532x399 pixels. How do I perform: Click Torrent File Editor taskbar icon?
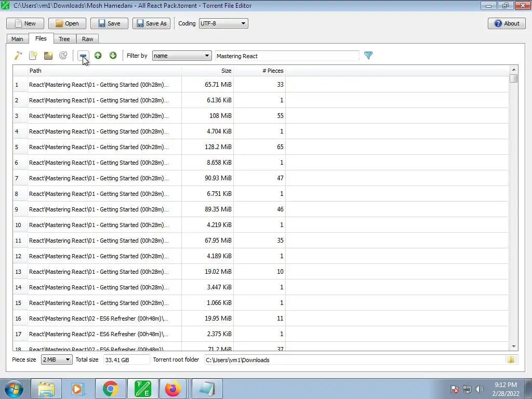(142, 389)
